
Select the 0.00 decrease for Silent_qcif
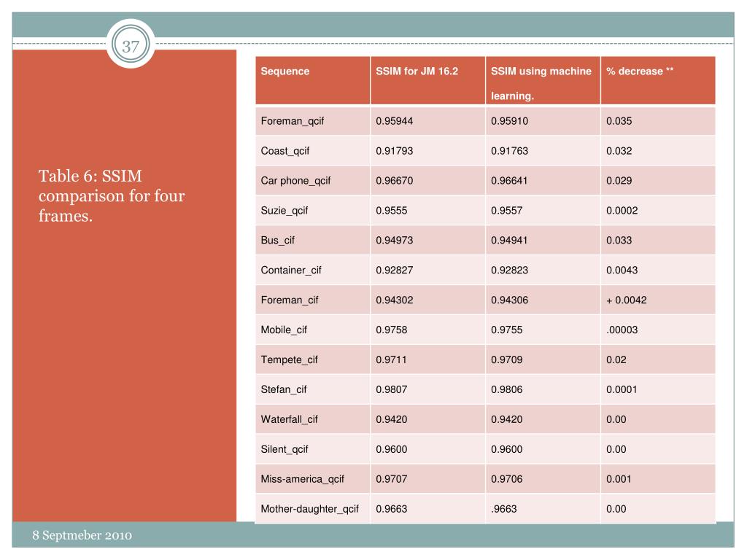616,449
